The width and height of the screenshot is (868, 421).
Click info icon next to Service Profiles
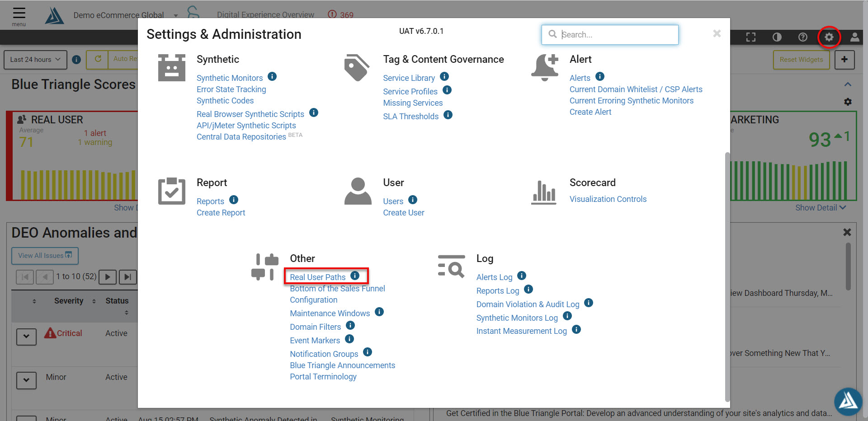(x=447, y=90)
